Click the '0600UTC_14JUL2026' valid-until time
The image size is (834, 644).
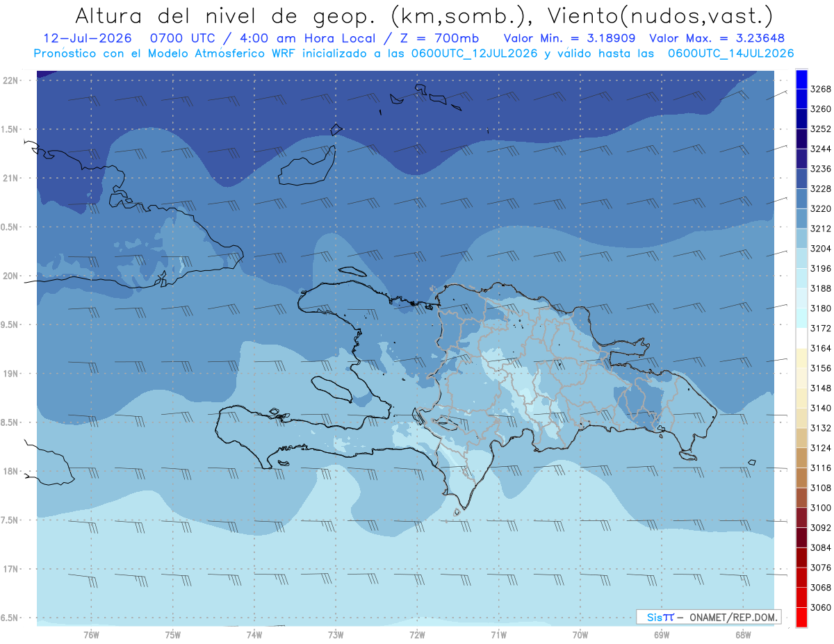(730, 53)
